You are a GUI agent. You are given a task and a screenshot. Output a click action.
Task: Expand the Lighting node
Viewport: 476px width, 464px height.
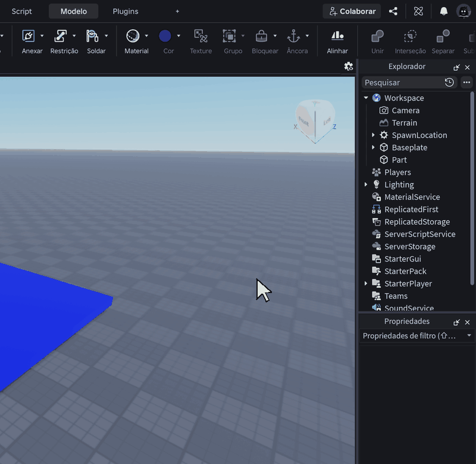coord(366,185)
